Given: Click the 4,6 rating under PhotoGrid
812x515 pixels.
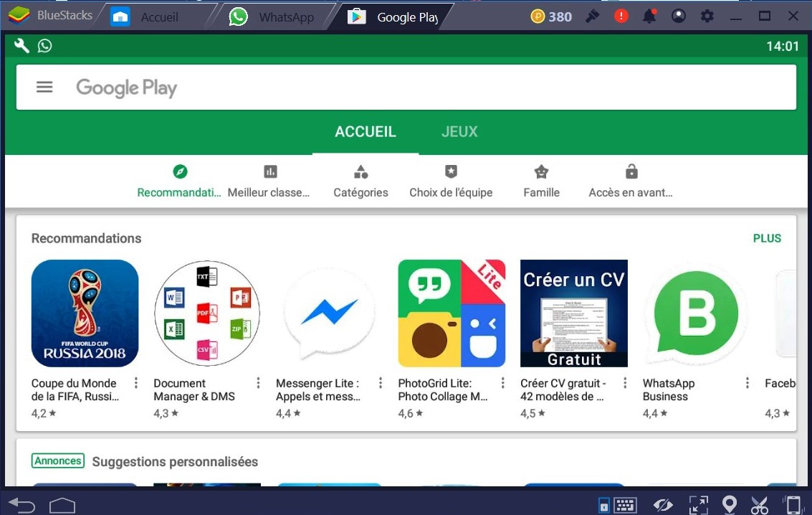Looking at the screenshot, I should click(411, 413).
